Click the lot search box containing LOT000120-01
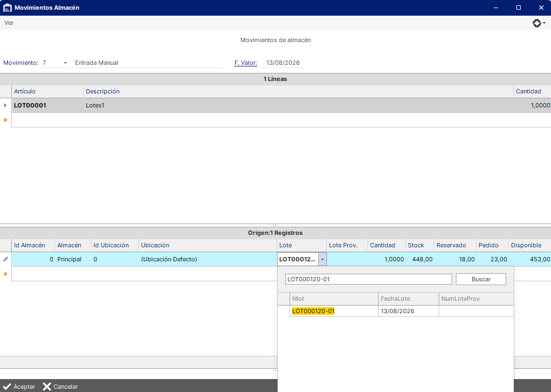The height and width of the screenshot is (392, 551). (368, 279)
